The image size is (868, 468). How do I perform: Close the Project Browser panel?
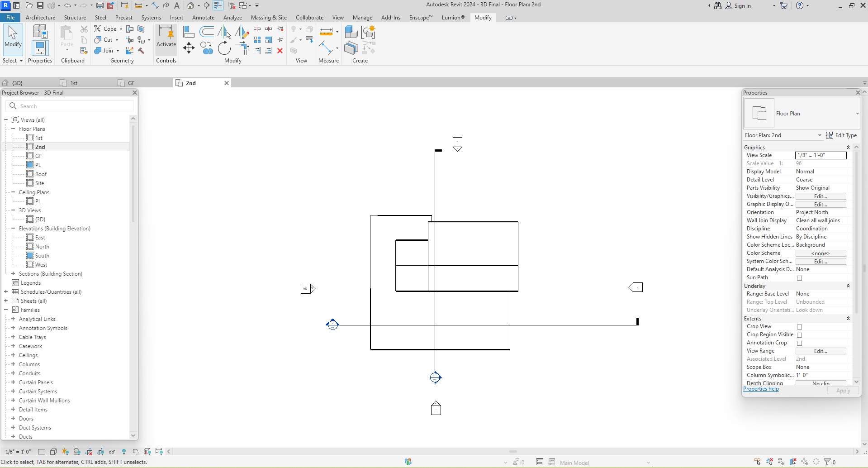(134, 92)
